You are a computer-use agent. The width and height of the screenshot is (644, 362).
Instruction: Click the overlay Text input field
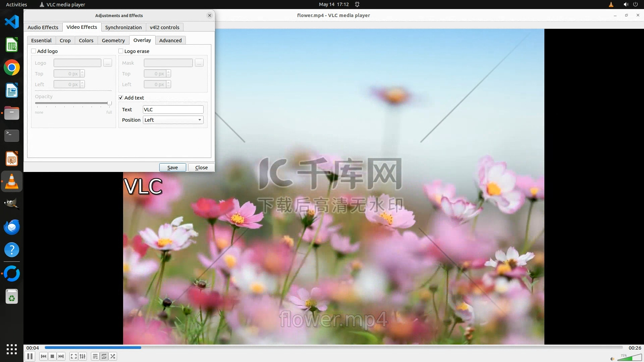[173, 109]
